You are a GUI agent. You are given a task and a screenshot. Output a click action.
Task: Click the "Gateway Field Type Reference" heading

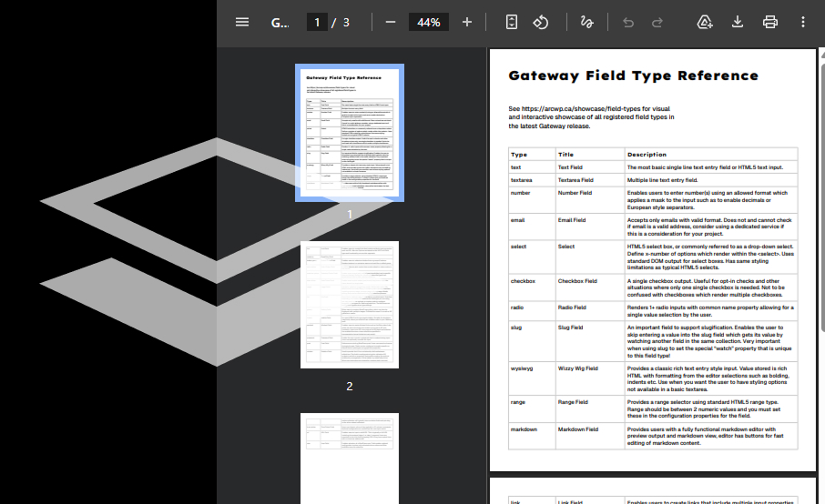coord(634,76)
